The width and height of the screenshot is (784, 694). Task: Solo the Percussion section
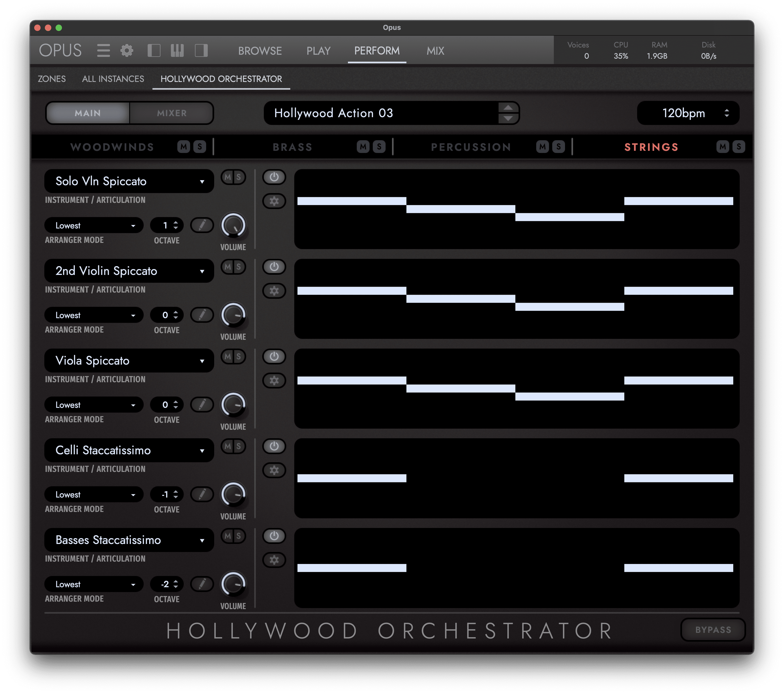tap(558, 147)
